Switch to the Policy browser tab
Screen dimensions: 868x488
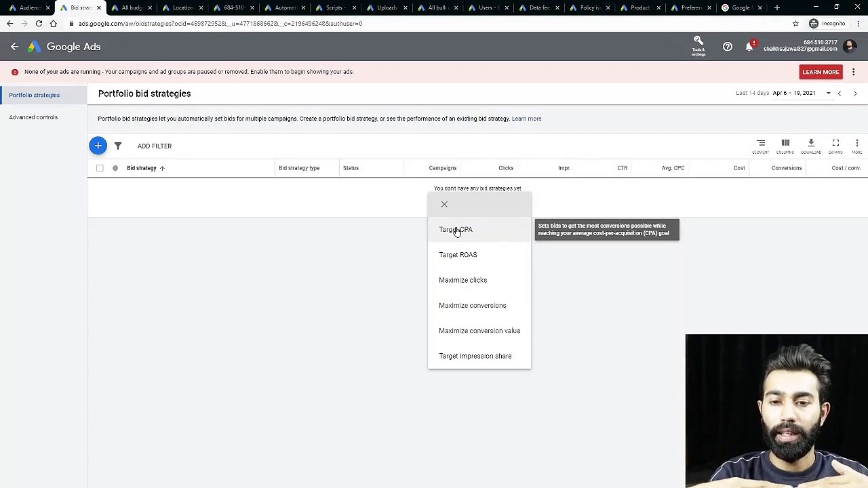coord(589,7)
